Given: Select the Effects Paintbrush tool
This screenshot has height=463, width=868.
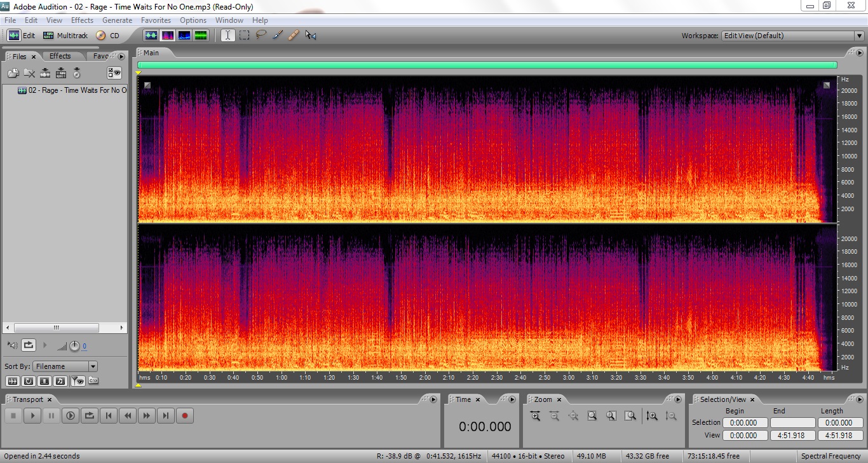Looking at the screenshot, I should coord(277,36).
